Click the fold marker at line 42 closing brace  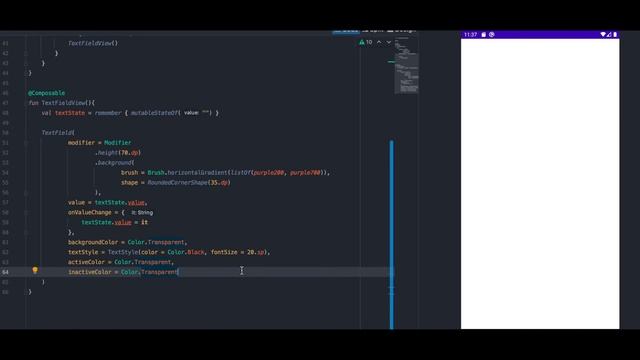(x=26, y=53)
